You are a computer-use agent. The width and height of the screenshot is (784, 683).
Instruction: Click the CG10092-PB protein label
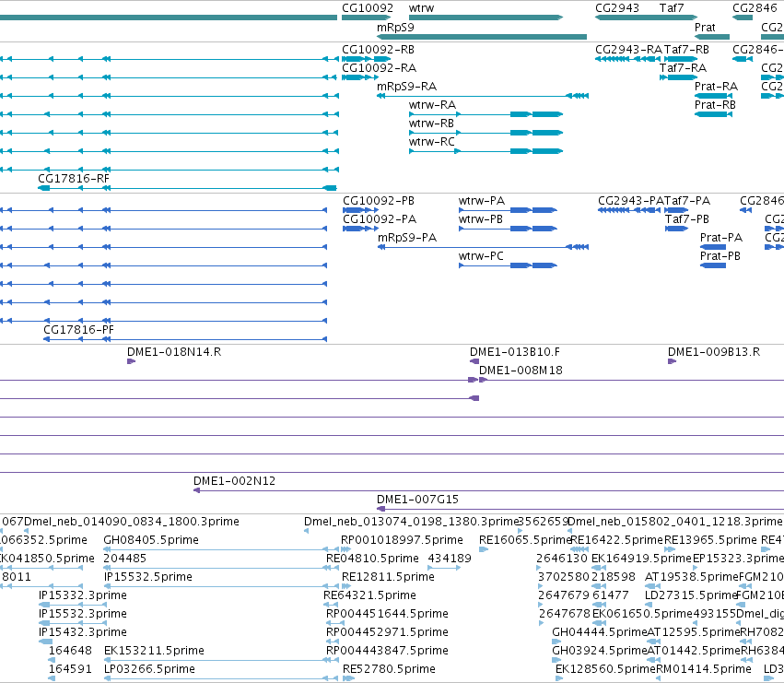(379, 201)
